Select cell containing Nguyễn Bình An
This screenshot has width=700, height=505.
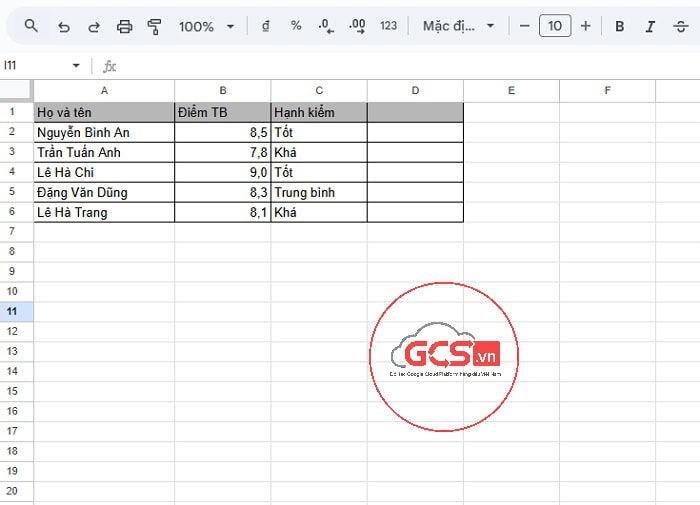click(x=104, y=132)
